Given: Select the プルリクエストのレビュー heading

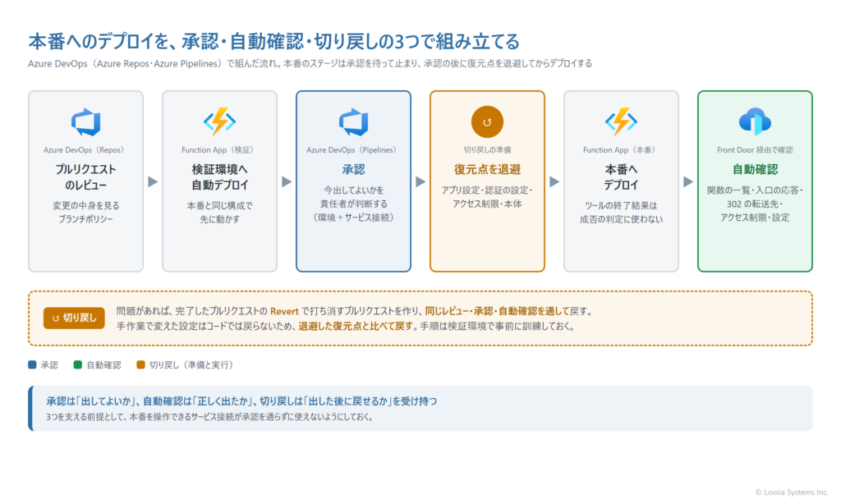Looking at the screenshot, I should [x=85, y=177].
